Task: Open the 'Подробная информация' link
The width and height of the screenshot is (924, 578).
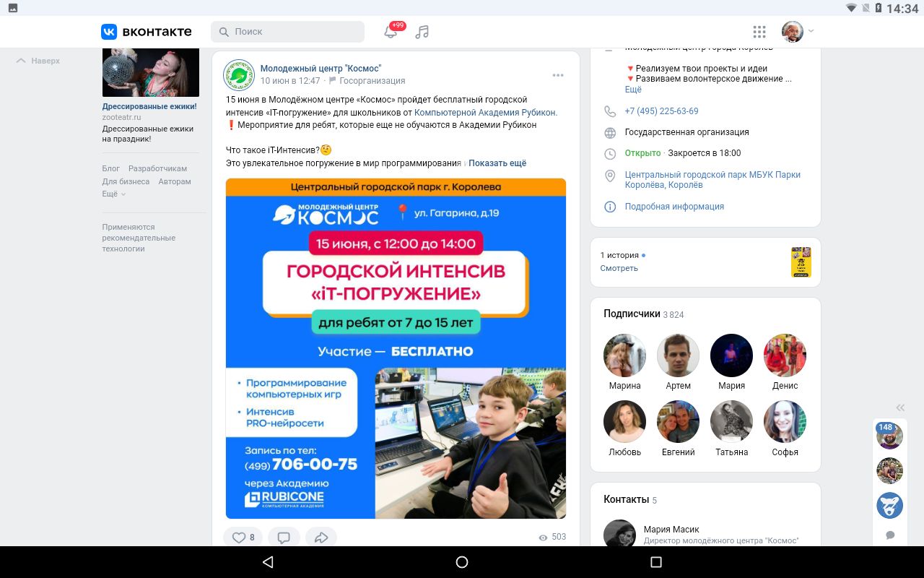Action: [674, 207]
